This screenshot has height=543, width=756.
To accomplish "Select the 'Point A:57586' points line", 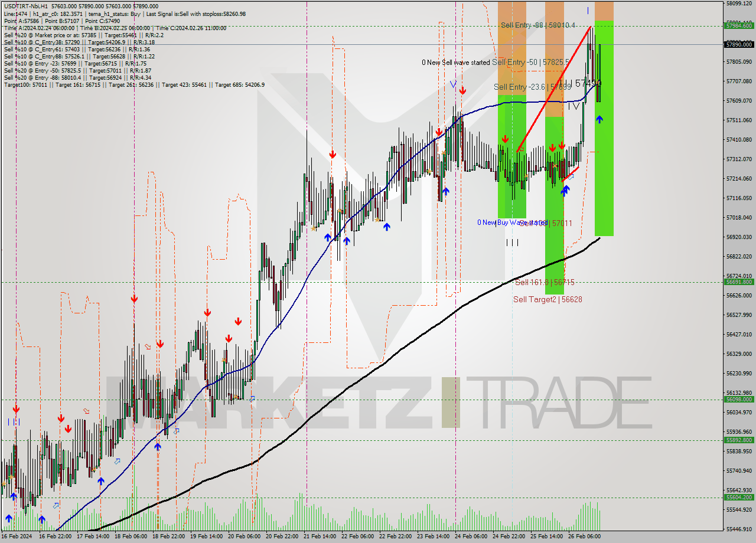I will [62, 21].
